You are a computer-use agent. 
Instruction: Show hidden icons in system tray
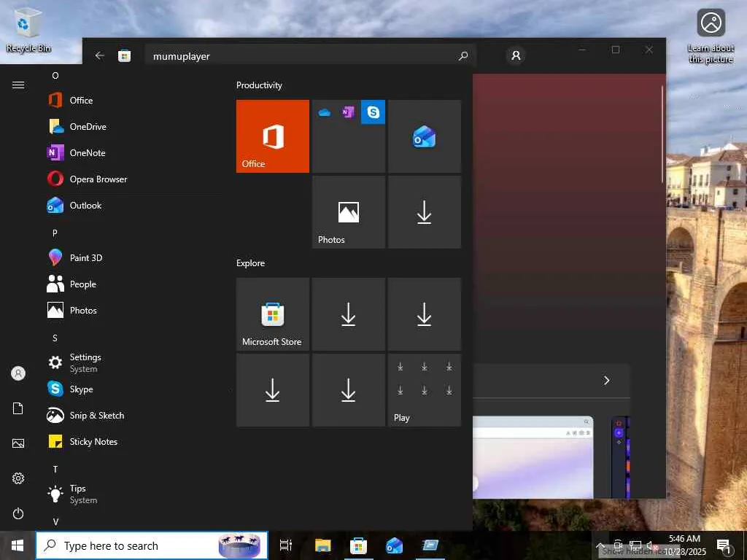tap(600, 545)
